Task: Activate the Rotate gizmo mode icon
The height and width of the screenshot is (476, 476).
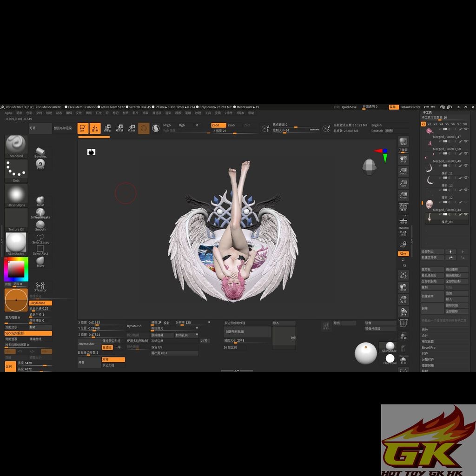Action: (x=131, y=128)
